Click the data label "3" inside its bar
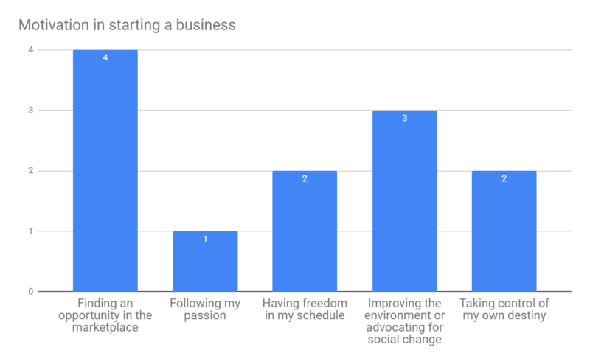Image resolution: width=590 pixels, height=364 pixels. [x=404, y=118]
